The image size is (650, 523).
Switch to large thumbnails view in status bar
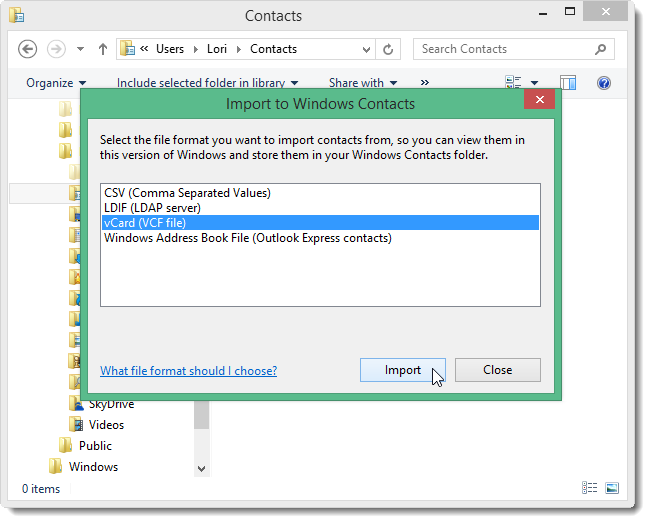tap(612, 488)
